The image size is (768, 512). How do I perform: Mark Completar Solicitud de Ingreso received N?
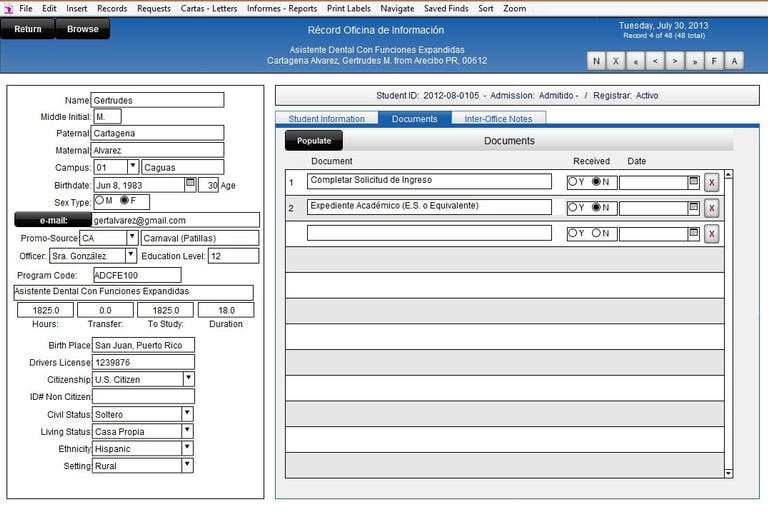596,182
